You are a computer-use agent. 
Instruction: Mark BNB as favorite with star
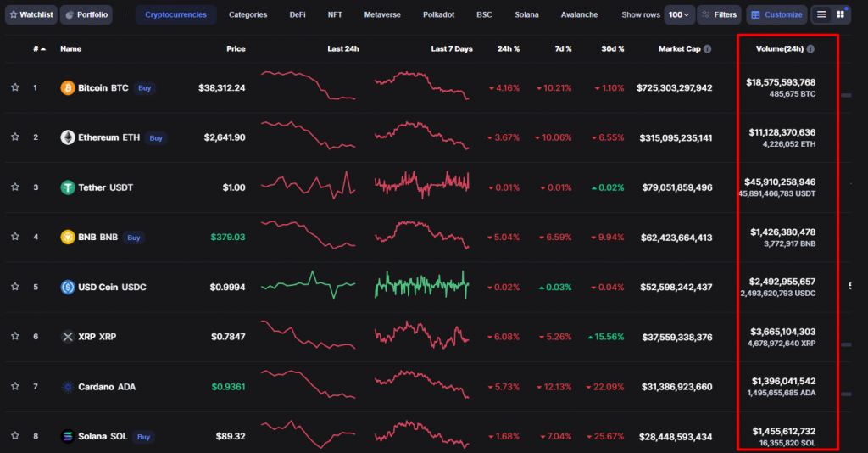[15, 237]
